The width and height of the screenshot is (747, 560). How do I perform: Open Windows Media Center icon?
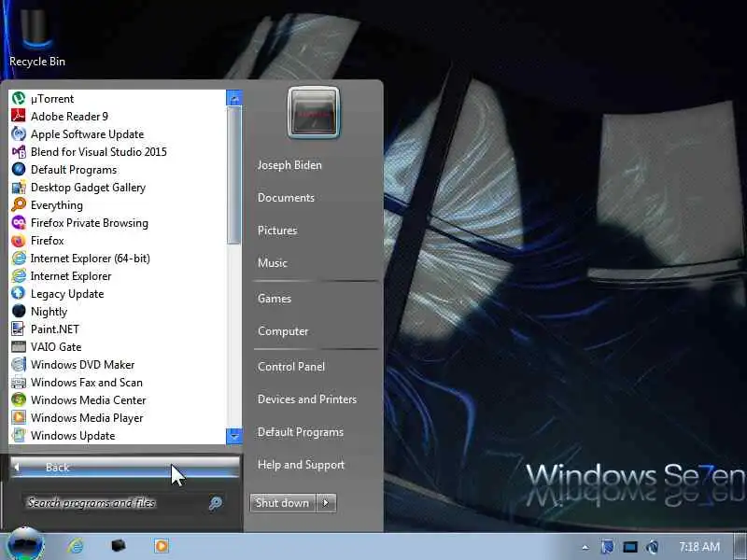pos(19,400)
